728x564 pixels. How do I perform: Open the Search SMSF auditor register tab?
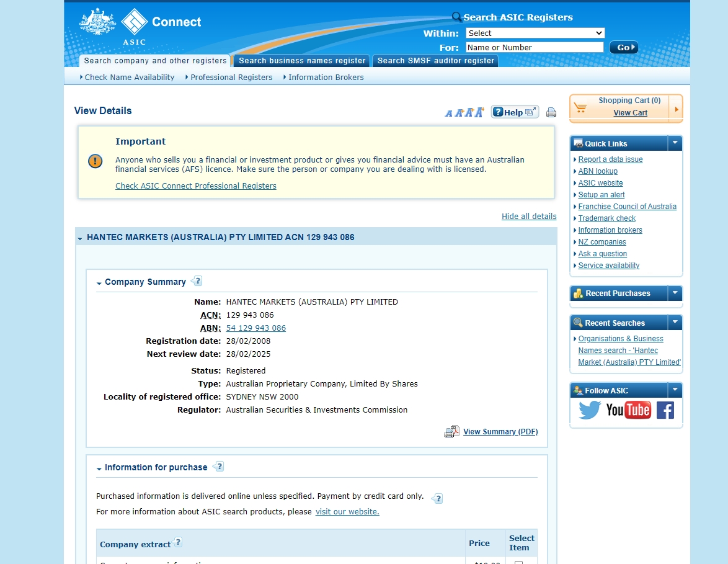coord(435,61)
